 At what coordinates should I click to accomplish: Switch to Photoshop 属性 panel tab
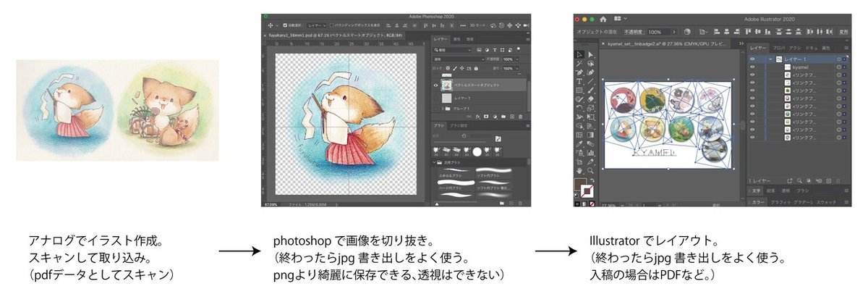[457, 39]
